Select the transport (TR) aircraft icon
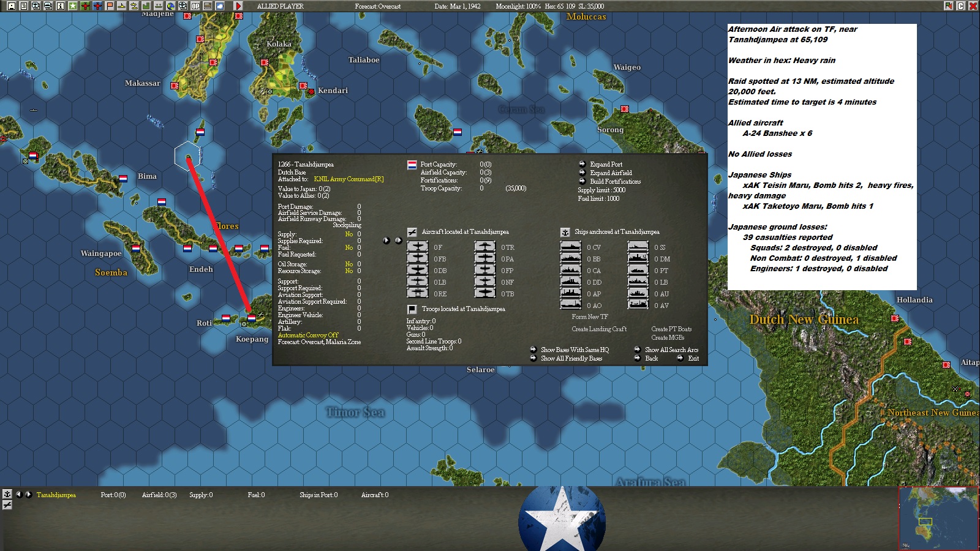Screen dimensions: 980x551 click(x=485, y=247)
